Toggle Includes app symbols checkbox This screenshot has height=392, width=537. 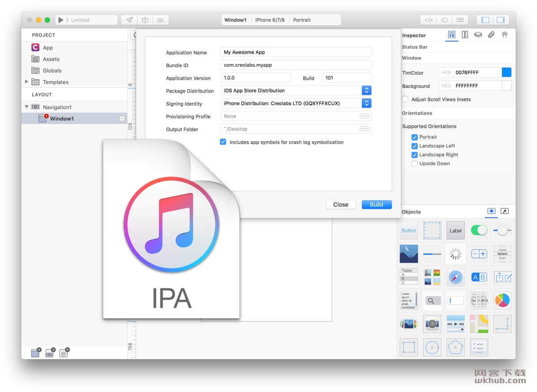click(223, 142)
